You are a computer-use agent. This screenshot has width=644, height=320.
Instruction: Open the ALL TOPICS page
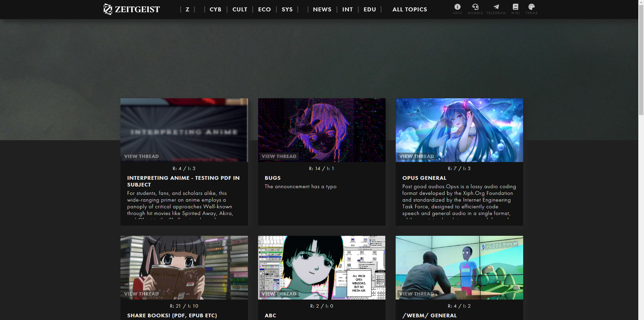[x=410, y=9]
